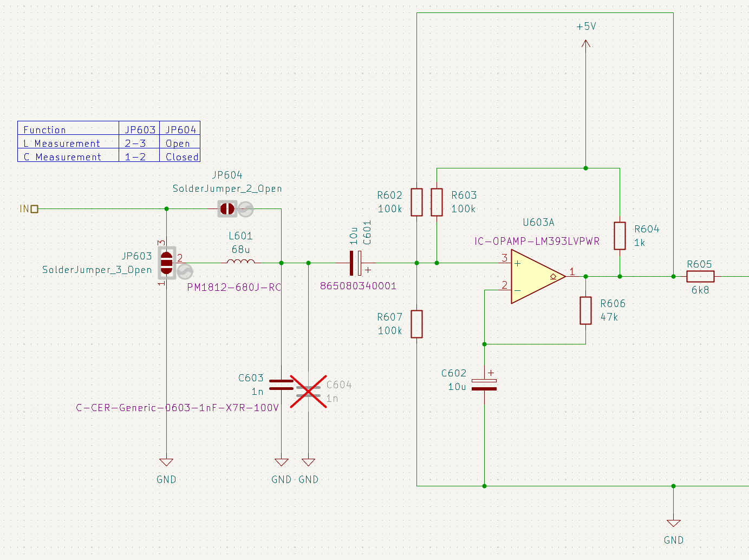Click the IC-OPAMP-LM393LVPWR part label
Viewport: 749px width, 560px height.
tap(537, 241)
